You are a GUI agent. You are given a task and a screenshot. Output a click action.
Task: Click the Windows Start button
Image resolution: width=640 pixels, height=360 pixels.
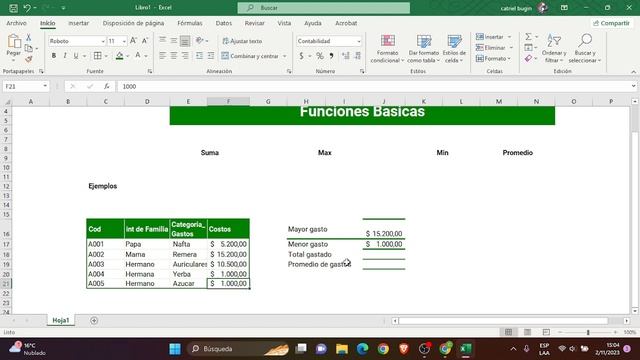point(175,349)
